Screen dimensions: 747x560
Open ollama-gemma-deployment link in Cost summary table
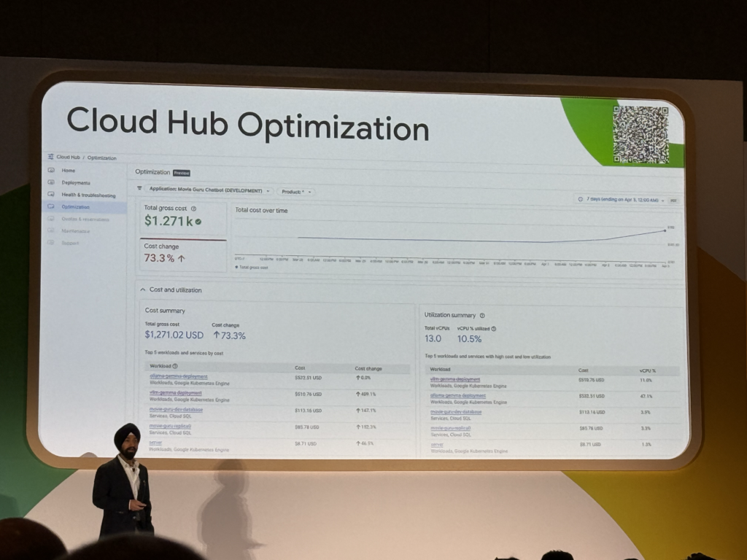pos(179,376)
